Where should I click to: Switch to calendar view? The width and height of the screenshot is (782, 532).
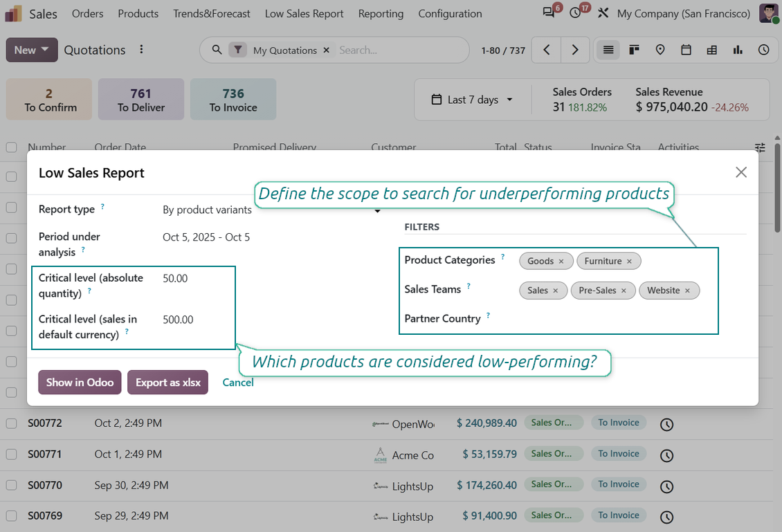click(x=686, y=50)
